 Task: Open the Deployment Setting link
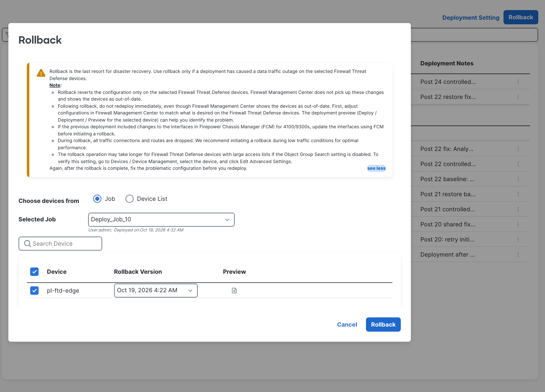(x=471, y=18)
